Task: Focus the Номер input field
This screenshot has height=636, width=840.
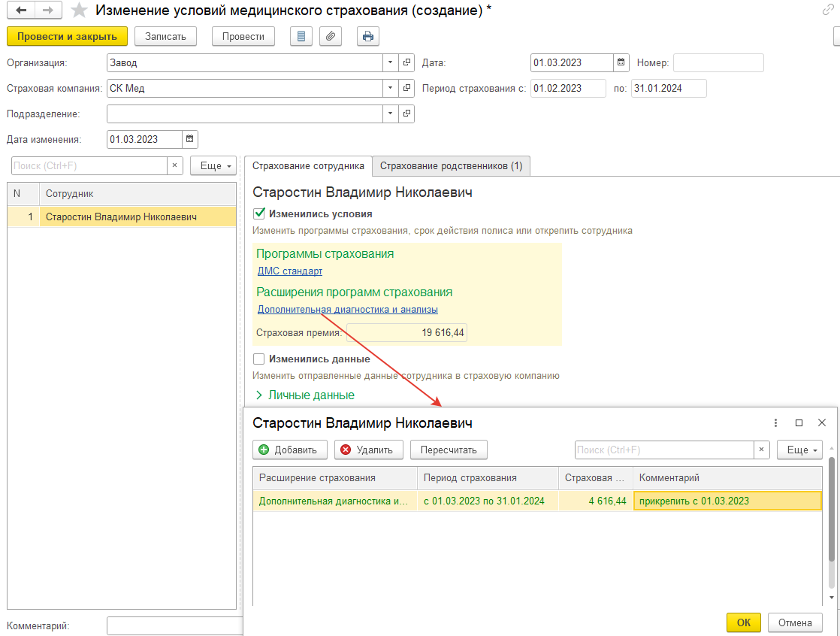Action: [718, 62]
